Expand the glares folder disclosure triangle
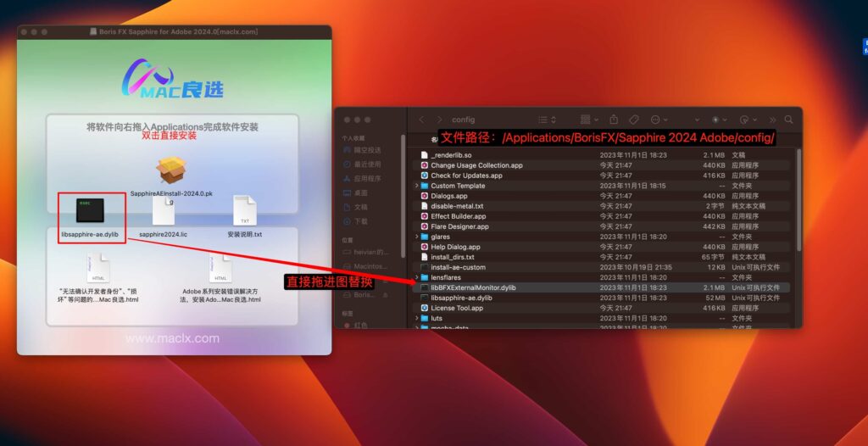868x446 pixels. click(416, 237)
